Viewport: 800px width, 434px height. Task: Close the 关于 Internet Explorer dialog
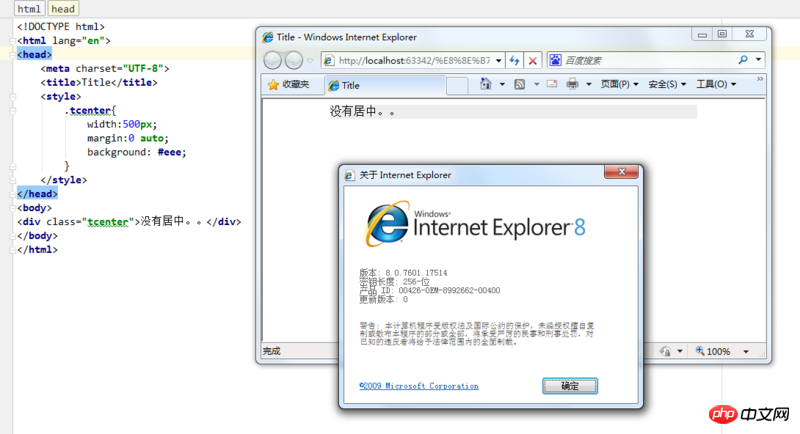(x=621, y=172)
